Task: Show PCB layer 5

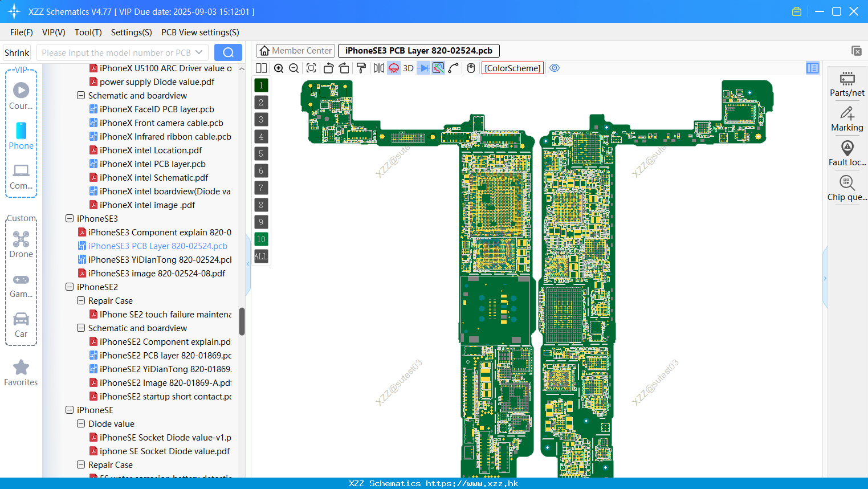Action: coord(261,154)
